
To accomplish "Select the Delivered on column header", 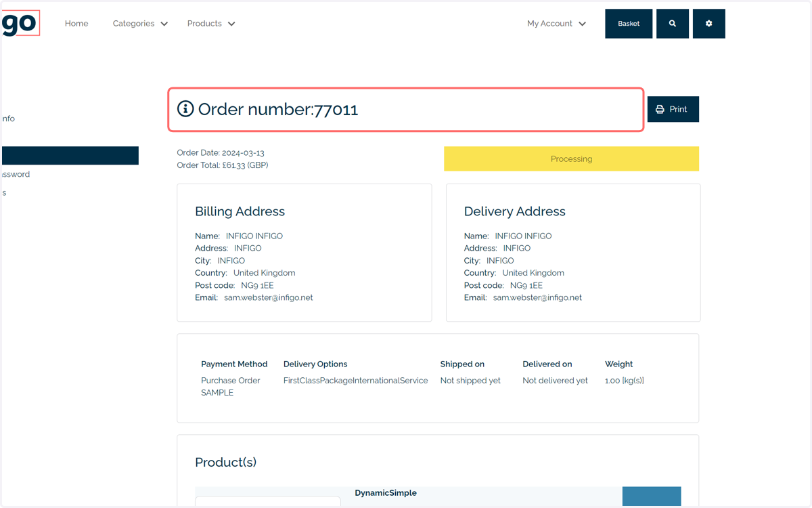I will (547, 364).
